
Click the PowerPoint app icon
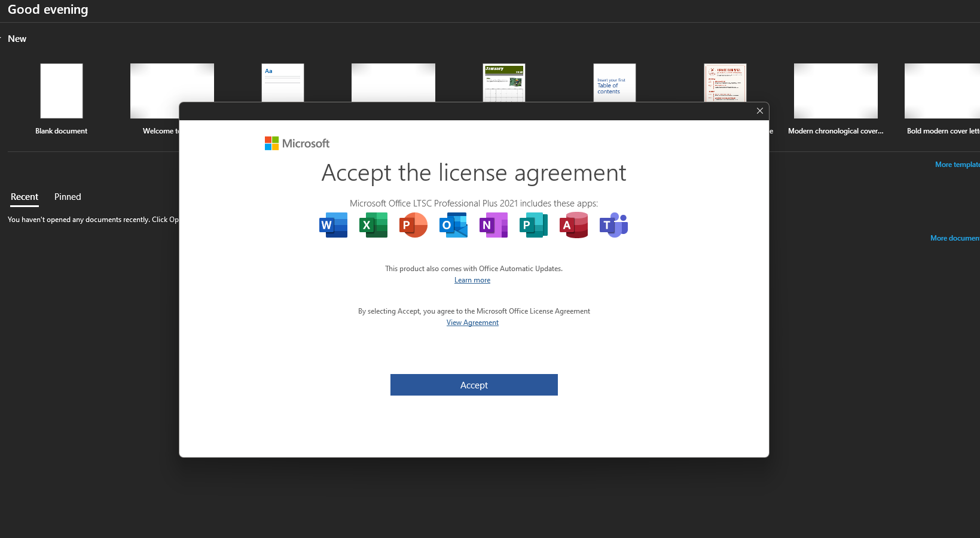click(x=413, y=225)
